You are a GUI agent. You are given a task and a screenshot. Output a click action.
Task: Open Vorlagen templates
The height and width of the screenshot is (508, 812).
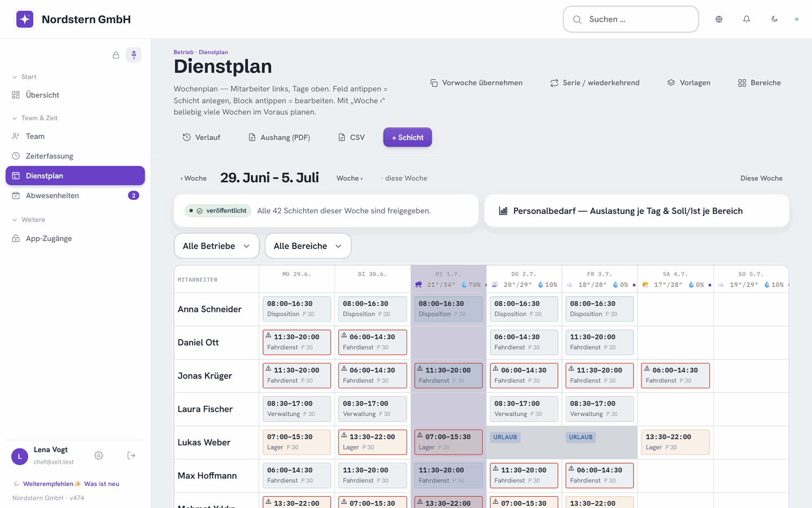pos(689,83)
